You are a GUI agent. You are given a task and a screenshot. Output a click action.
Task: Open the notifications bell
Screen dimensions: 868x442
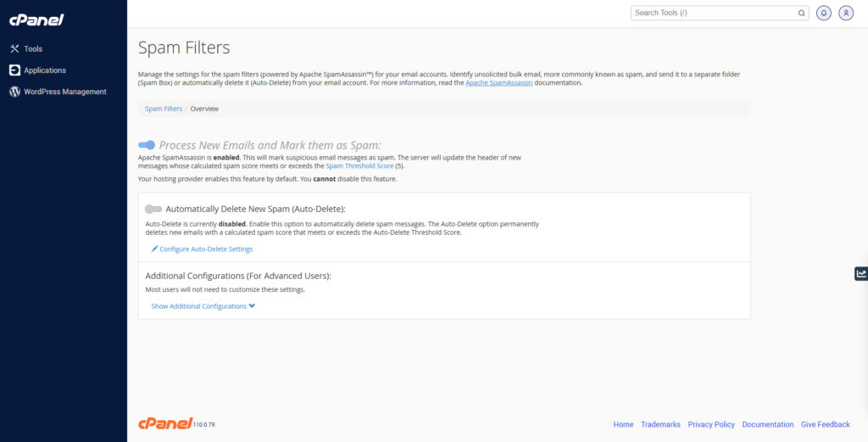pyautogui.click(x=824, y=14)
